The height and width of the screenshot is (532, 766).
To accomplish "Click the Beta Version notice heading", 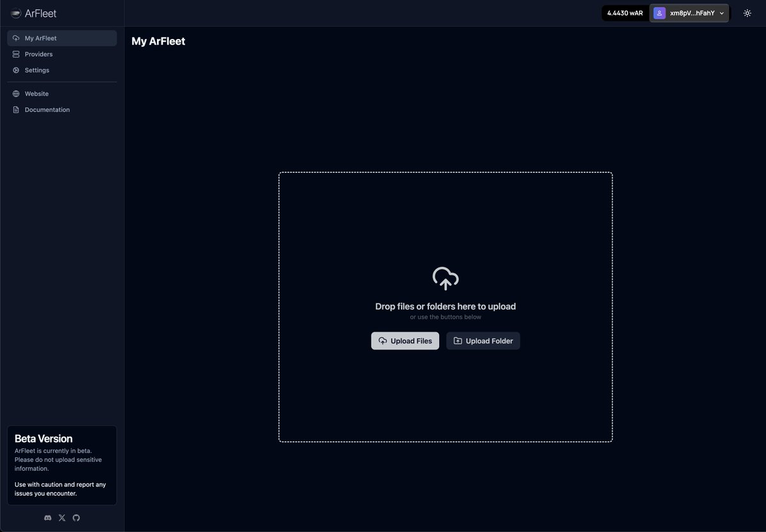I will pos(43,439).
